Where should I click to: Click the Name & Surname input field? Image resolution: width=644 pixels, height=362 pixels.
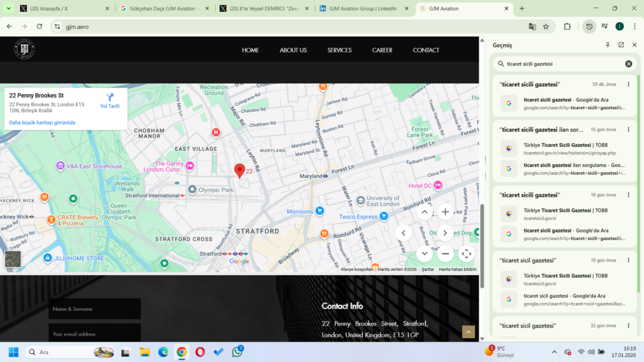coord(94,309)
